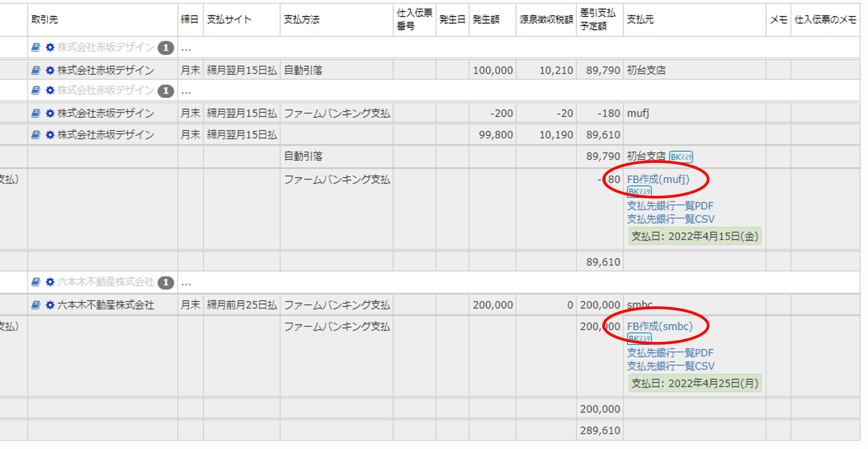Download 支払先銀行一覧PDF under FB作成(smbc)

pyautogui.click(x=670, y=352)
